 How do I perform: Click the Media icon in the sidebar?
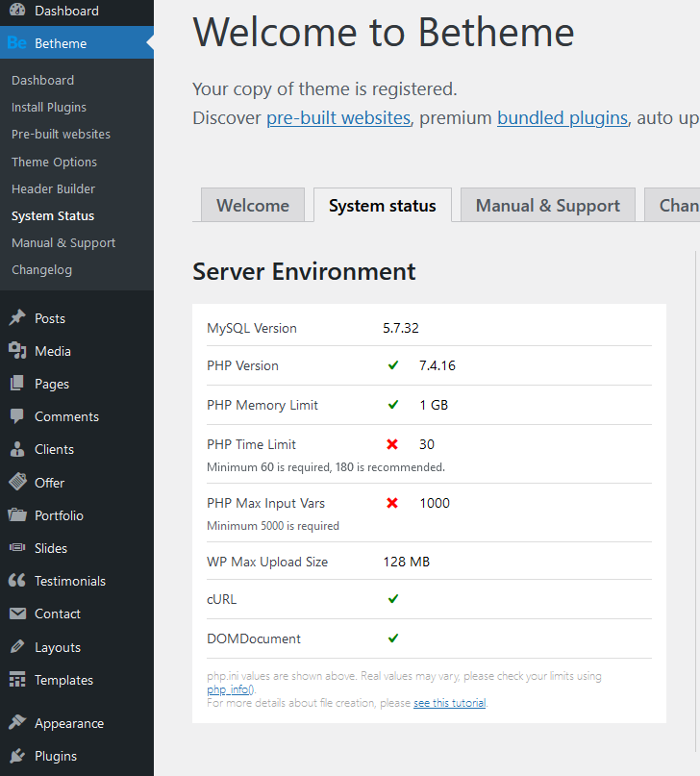click(x=17, y=350)
